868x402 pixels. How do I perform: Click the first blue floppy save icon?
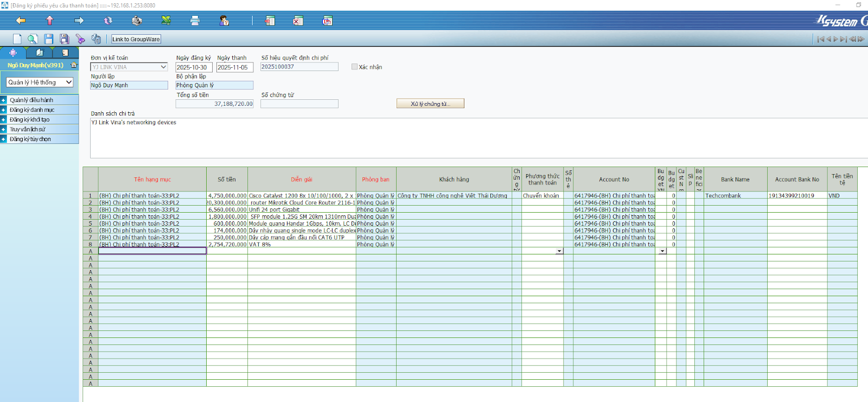pyautogui.click(x=49, y=39)
